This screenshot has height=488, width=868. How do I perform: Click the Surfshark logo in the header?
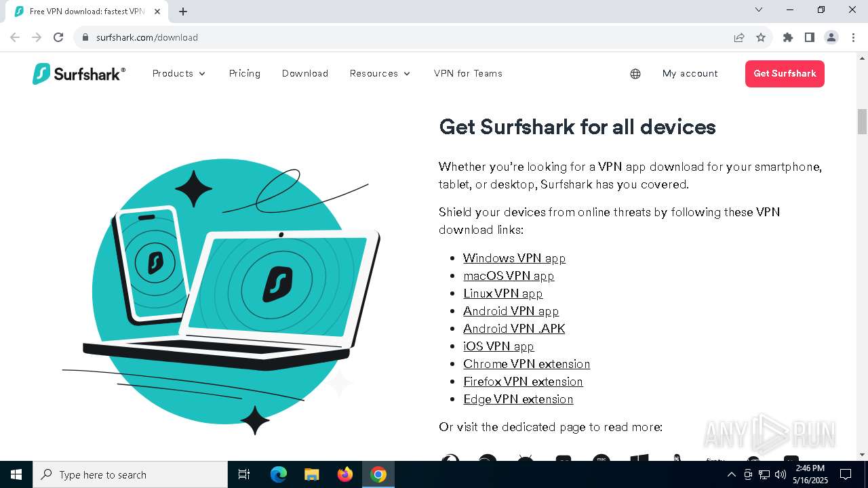[x=79, y=74]
